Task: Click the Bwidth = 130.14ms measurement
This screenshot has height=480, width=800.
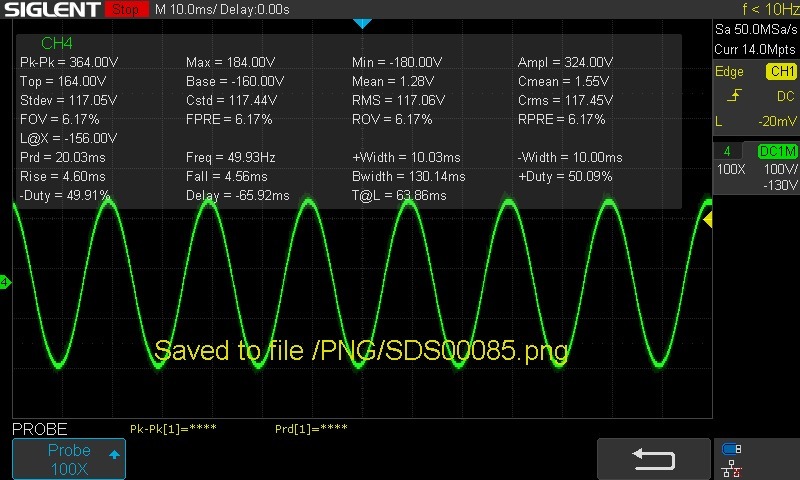Action: (409, 176)
